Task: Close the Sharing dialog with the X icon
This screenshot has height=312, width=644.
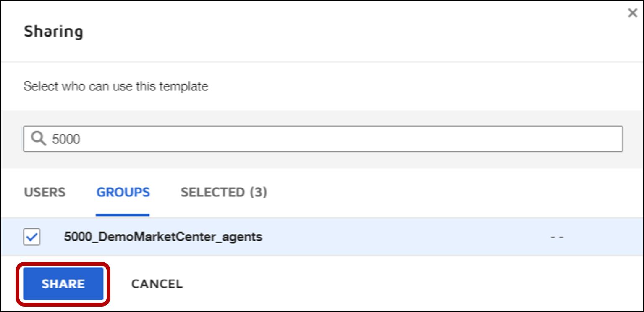Action: click(632, 13)
